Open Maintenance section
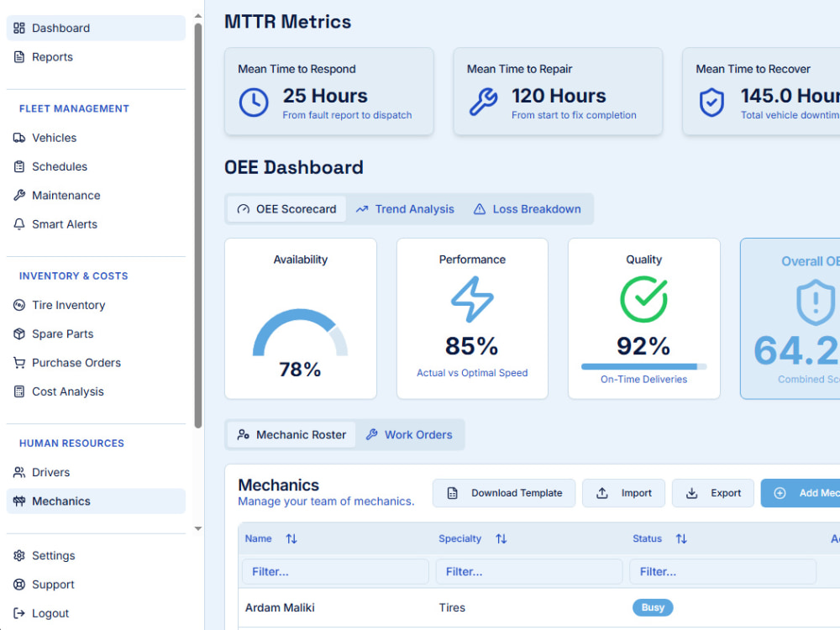840x630 pixels. click(x=96, y=196)
